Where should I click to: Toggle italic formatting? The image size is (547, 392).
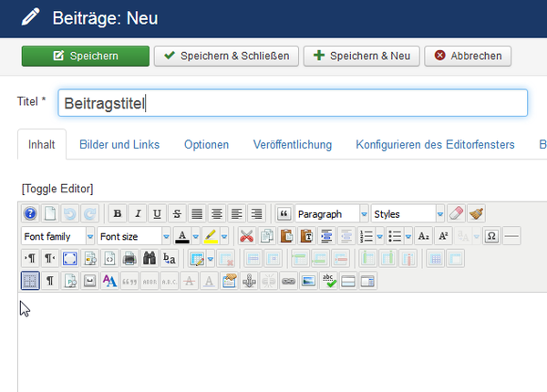(138, 214)
